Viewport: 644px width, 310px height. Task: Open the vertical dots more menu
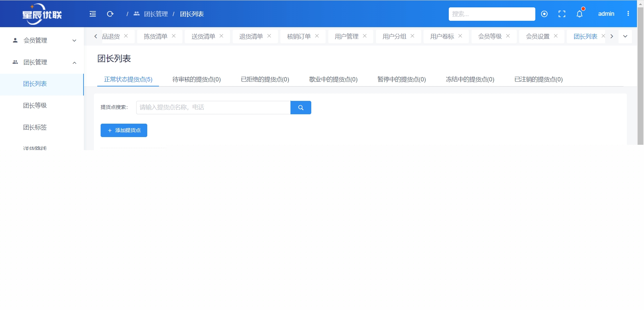(628, 14)
